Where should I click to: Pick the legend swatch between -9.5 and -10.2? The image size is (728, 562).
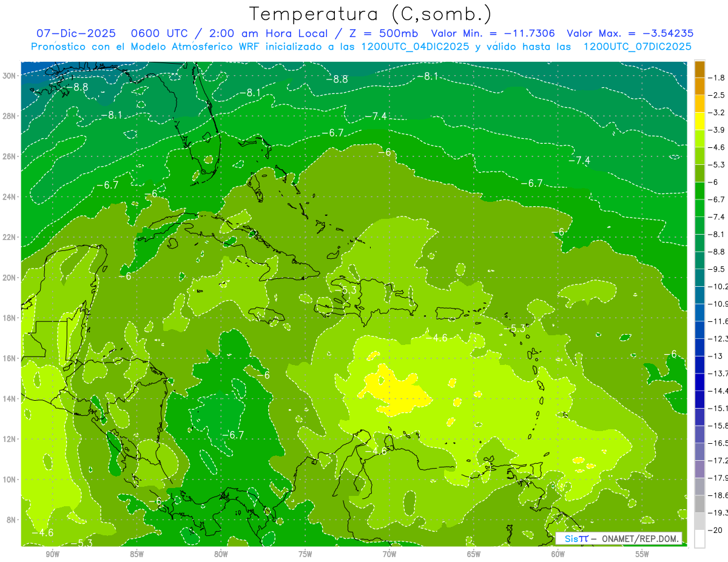click(x=699, y=278)
